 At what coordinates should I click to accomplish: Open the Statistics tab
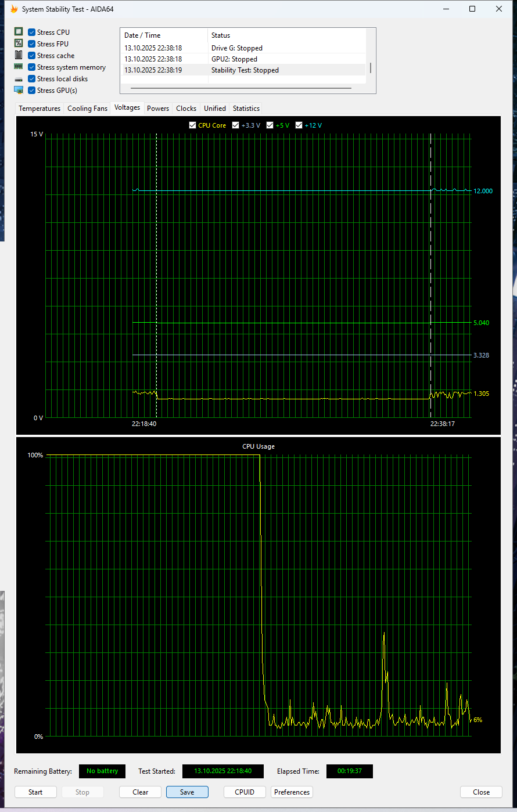[246, 108]
